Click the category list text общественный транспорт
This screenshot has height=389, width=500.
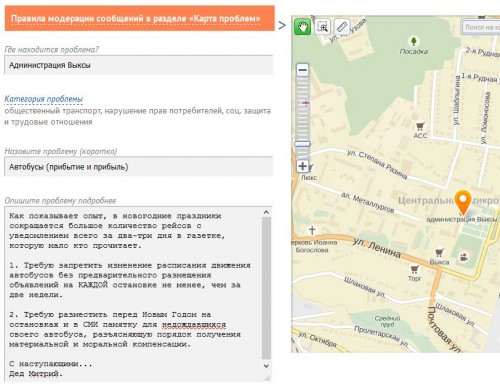click(52, 111)
